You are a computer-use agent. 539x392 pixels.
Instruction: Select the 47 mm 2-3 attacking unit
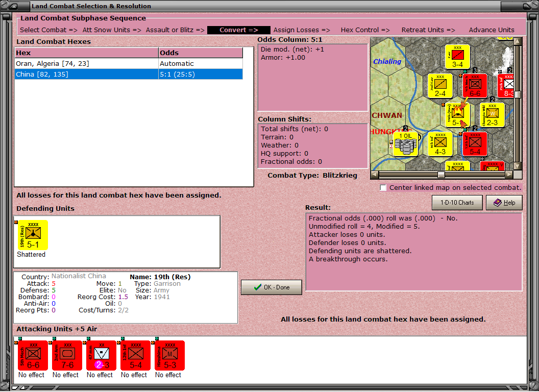[x=101, y=356]
